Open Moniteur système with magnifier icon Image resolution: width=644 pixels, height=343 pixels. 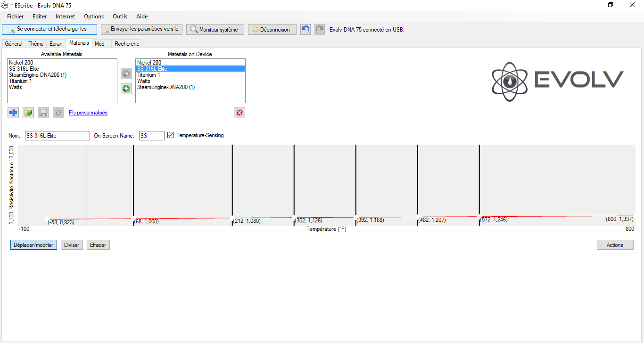coord(215,29)
